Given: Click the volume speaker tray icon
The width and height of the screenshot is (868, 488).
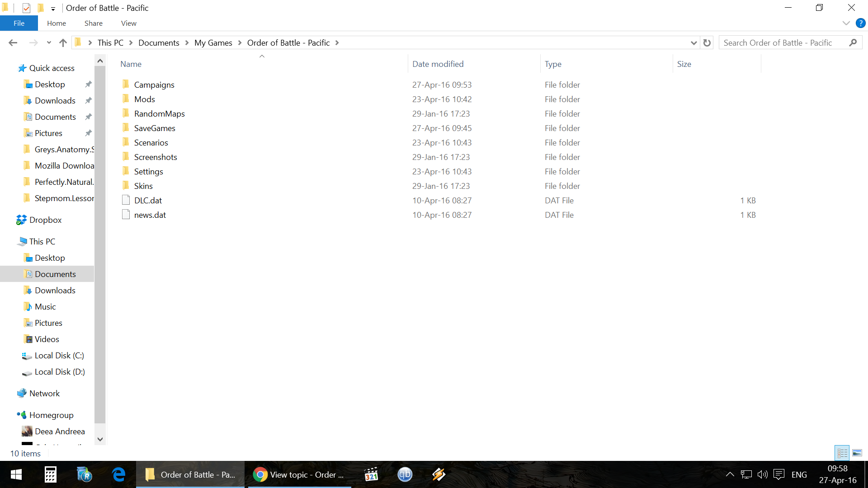Looking at the screenshot, I should (762, 474).
